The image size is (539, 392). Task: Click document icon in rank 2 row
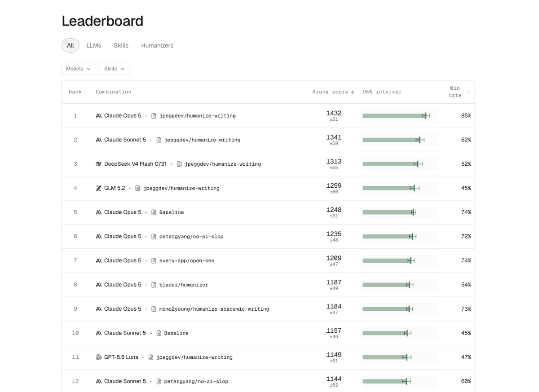(159, 140)
